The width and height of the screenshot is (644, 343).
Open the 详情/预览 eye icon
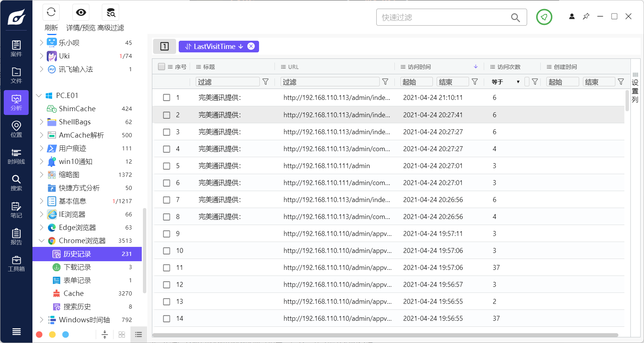click(81, 12)
